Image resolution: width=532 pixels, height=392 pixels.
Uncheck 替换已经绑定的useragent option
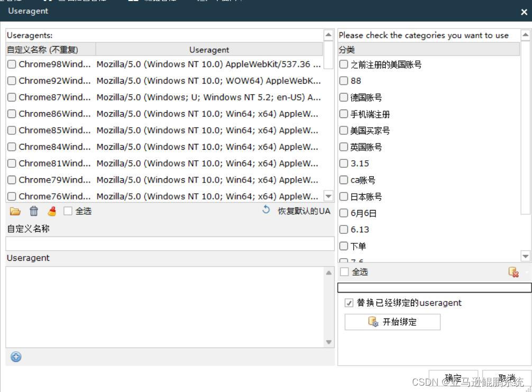click(349, 303)
